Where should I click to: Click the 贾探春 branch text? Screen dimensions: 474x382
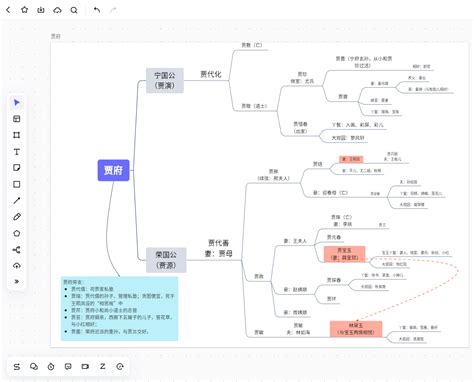pyautogui.click(x=334, y=280)
